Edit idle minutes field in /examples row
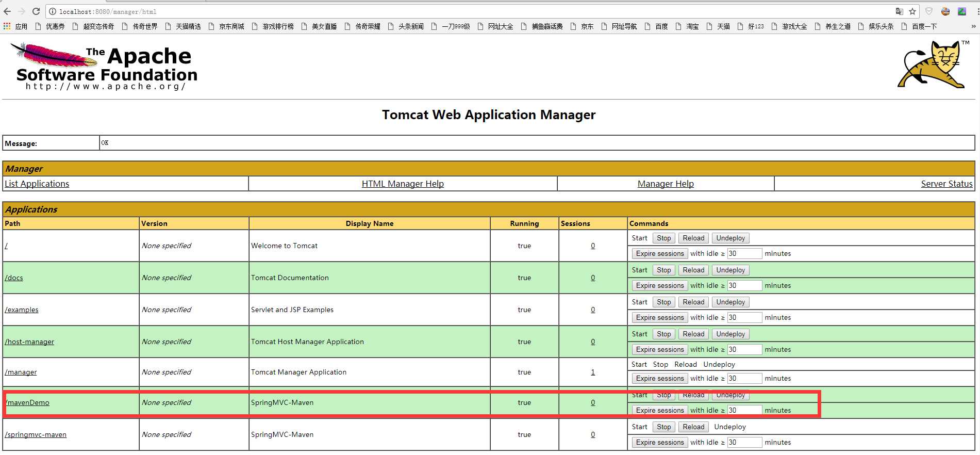 click(x=744, y=317)
